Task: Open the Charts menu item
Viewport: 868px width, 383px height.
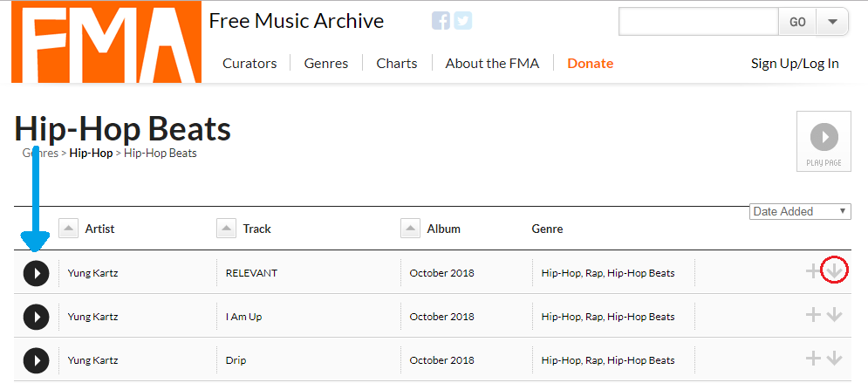Action: tap(397, 64)
